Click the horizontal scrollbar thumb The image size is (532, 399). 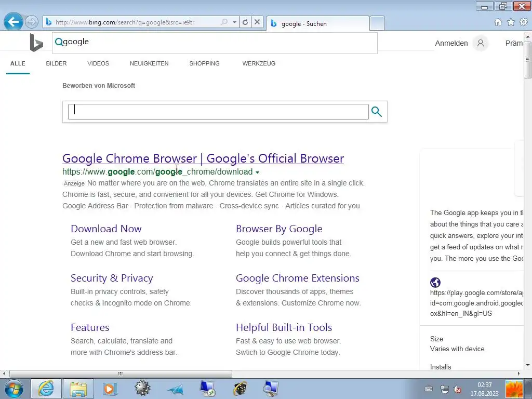point(121,374)
